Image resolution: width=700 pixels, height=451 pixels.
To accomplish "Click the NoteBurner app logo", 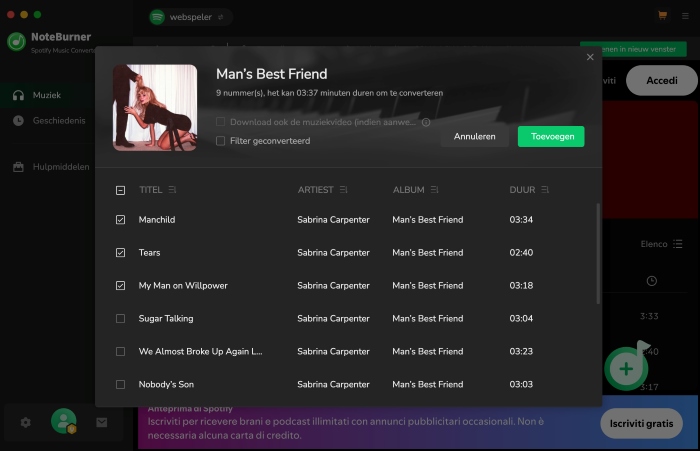I will click(17, 42).
